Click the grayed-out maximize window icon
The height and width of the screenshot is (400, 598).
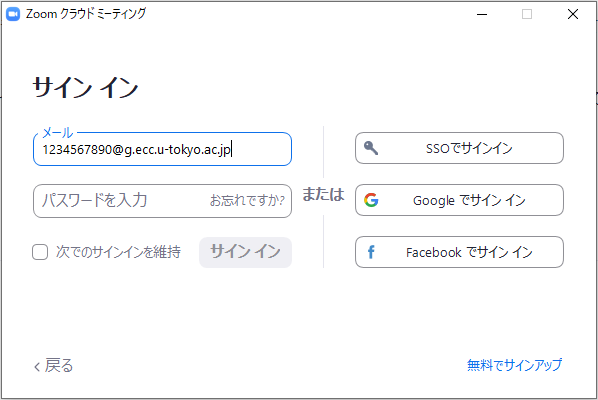(527, 14)
